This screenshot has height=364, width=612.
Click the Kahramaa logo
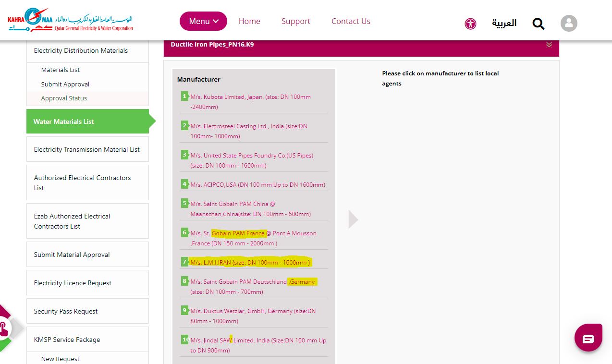pos(70,20)
